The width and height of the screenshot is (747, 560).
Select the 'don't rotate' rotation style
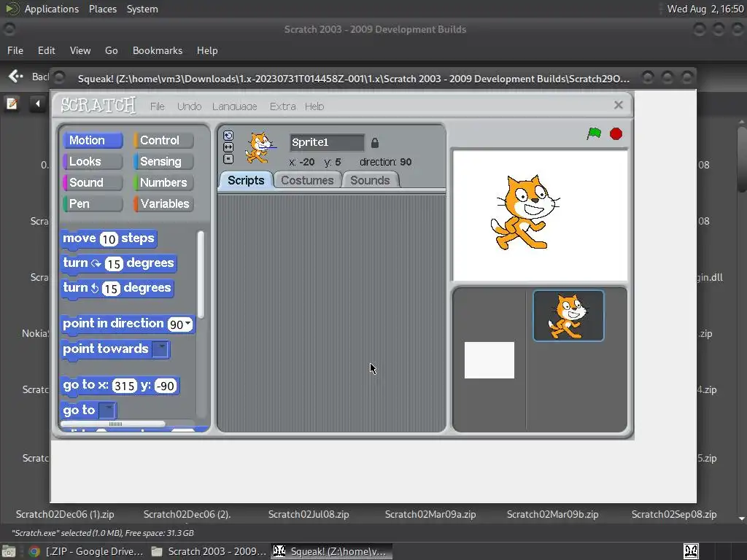point(228,159)
